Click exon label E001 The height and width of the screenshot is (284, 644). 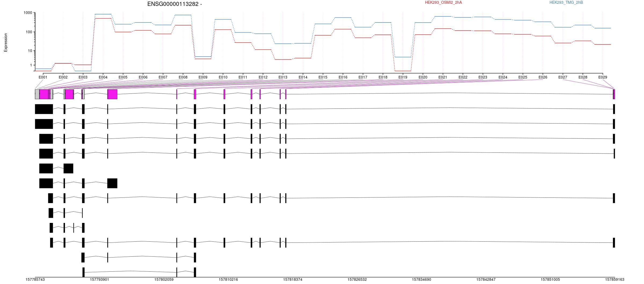[x=43, y=77]
